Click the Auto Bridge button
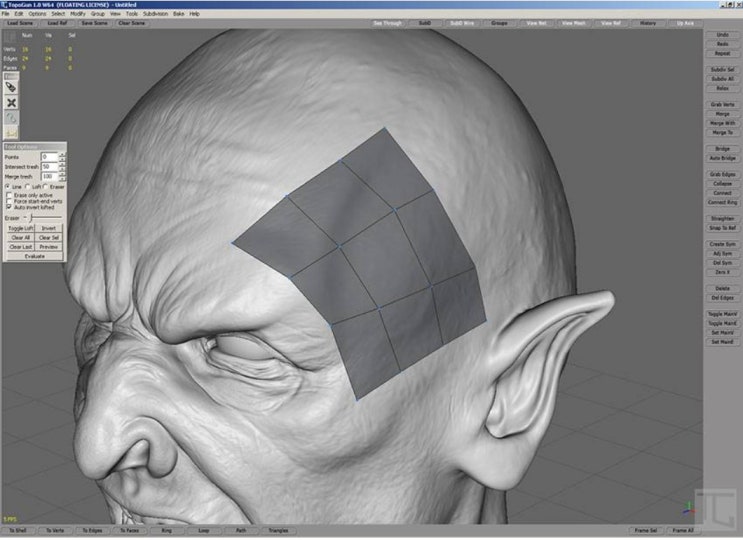The image size is (743, 540). 722,158
